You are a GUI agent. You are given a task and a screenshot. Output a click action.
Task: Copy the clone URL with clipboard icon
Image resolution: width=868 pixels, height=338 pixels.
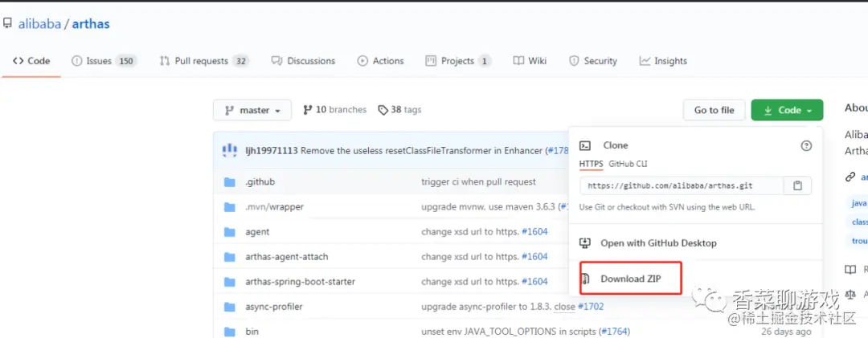pyautogui.click(x=798, y=186)
